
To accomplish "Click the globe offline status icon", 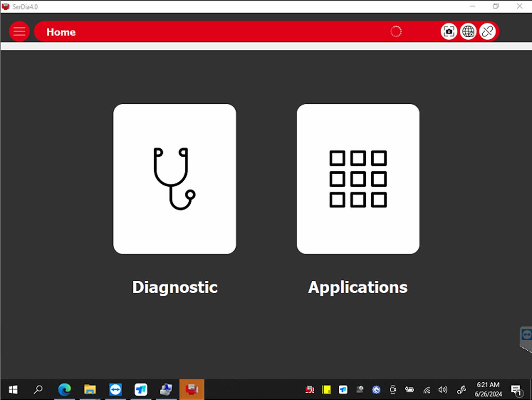I will (468, 32).
